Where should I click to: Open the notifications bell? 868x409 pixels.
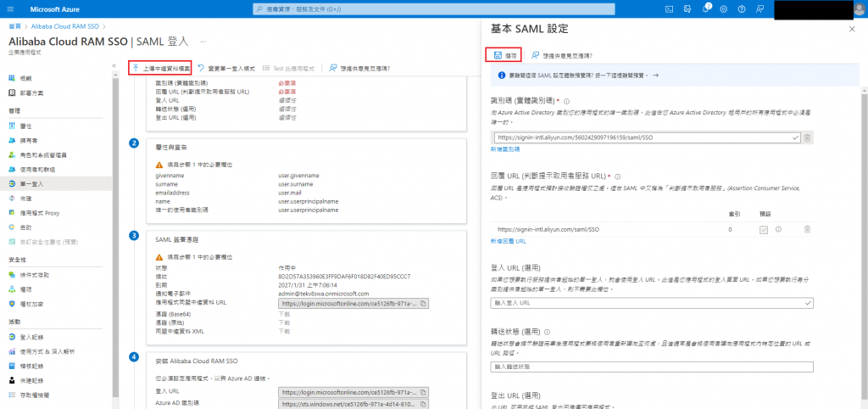[706, 8]
